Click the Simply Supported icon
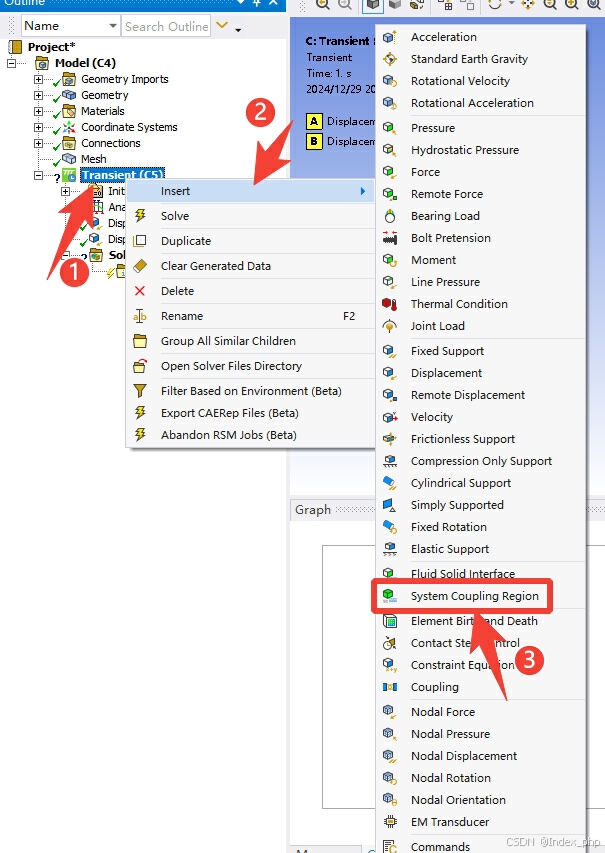Screen dimensions: 605x853 390,505
